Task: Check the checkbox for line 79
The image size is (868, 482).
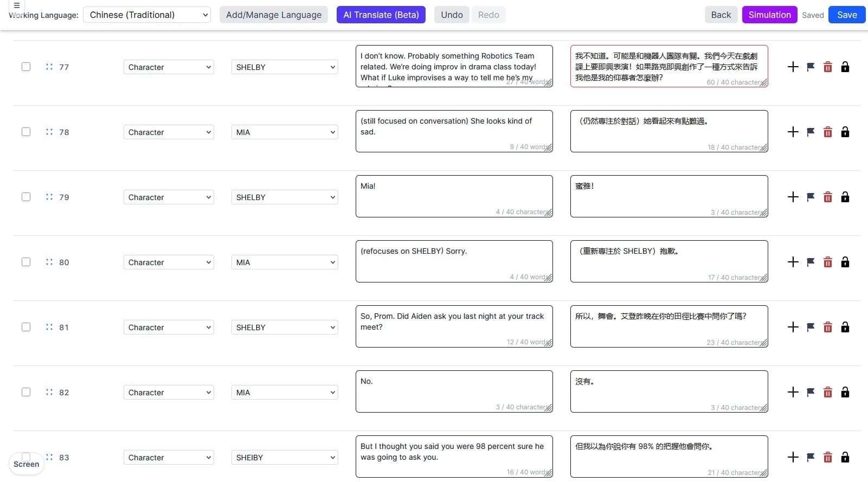Action: (x=26, y=197)
